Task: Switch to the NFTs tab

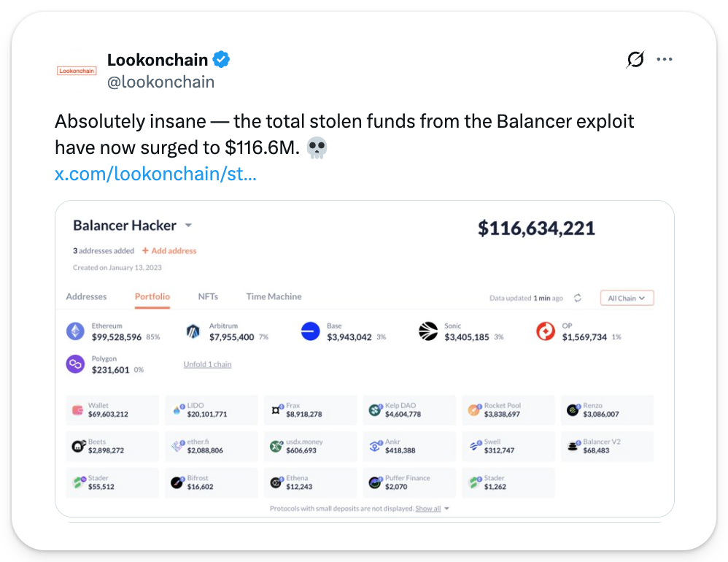Action: (208, 296)
